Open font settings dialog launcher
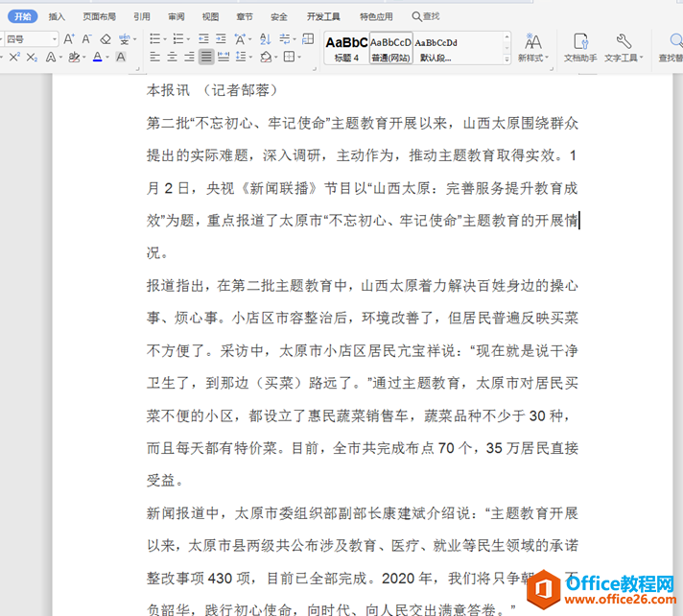 [x=137, y=68]
